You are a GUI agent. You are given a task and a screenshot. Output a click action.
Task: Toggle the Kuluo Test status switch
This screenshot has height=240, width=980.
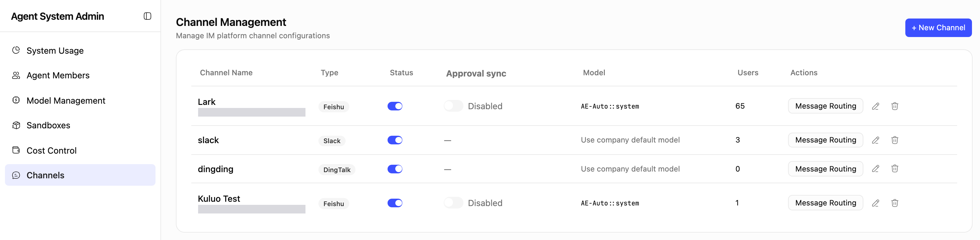click(395, 203)
